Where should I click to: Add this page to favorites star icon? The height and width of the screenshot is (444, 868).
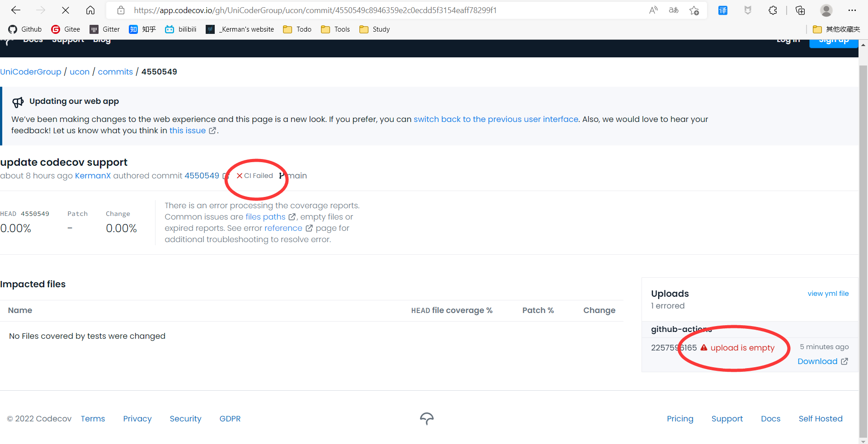pyautogui.click(x=694, y=10)
